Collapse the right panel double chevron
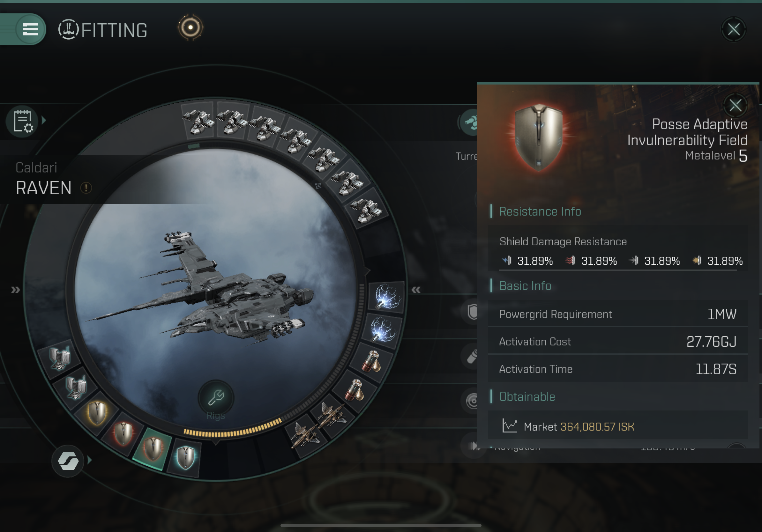 (x=416, y=290)
